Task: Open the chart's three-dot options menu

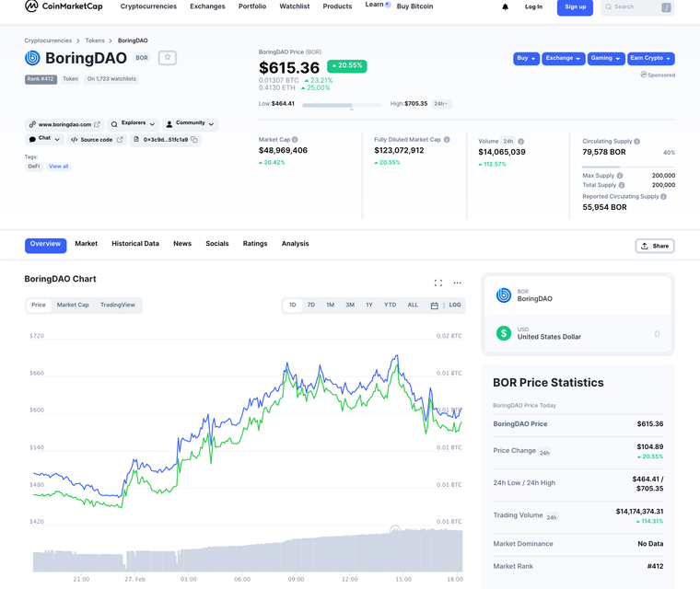Action: click(457, 283)
